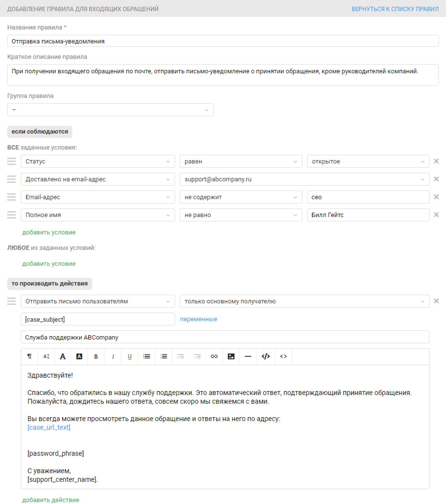Image resolution: width=446 pixels, height=504 pixels.
Task: Insert a horizontal line in the editor
Action: [x=248, y=357]
